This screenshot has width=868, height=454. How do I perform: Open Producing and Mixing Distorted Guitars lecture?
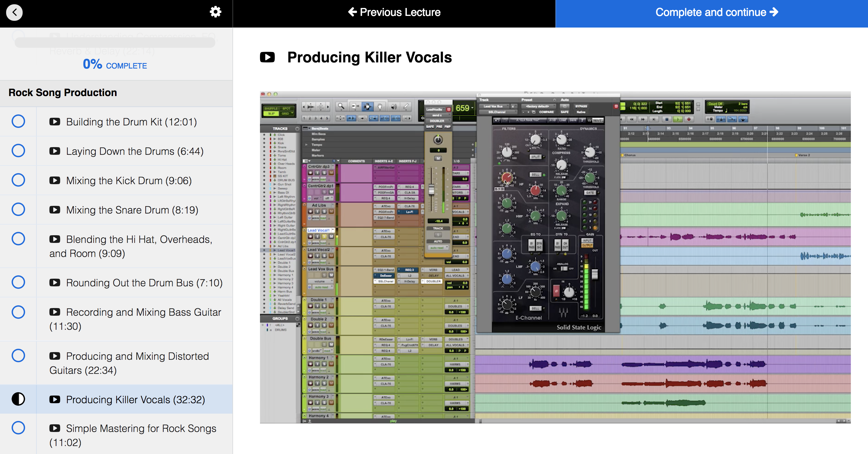[129, 363]
